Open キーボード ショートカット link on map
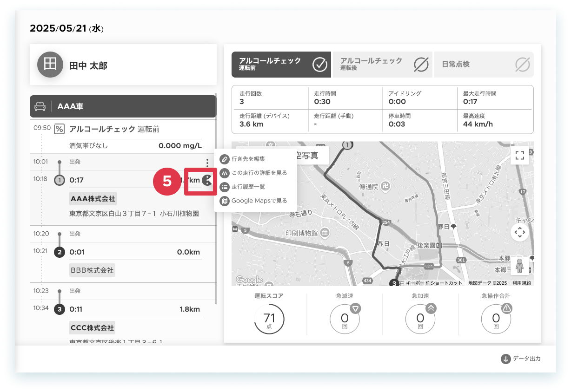Image resolution: width=571 pixels, height=392 pixels. [x=434, y=283]
